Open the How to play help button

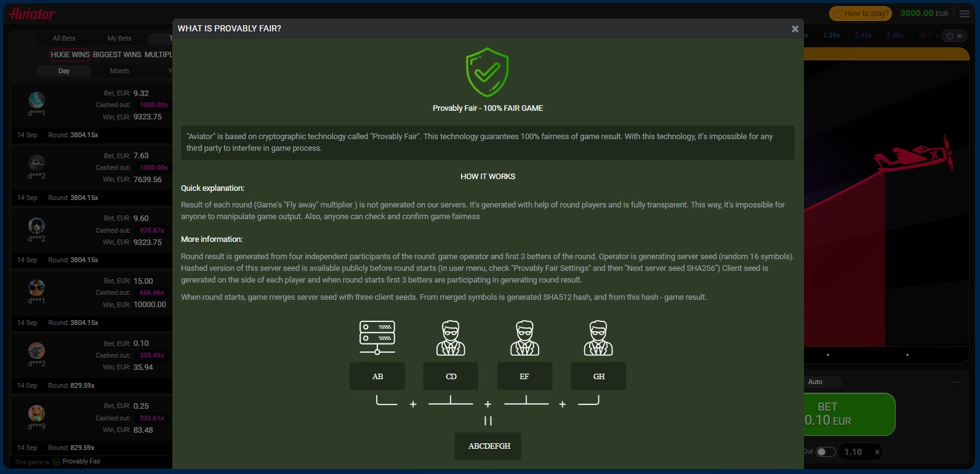coord(860,14)
